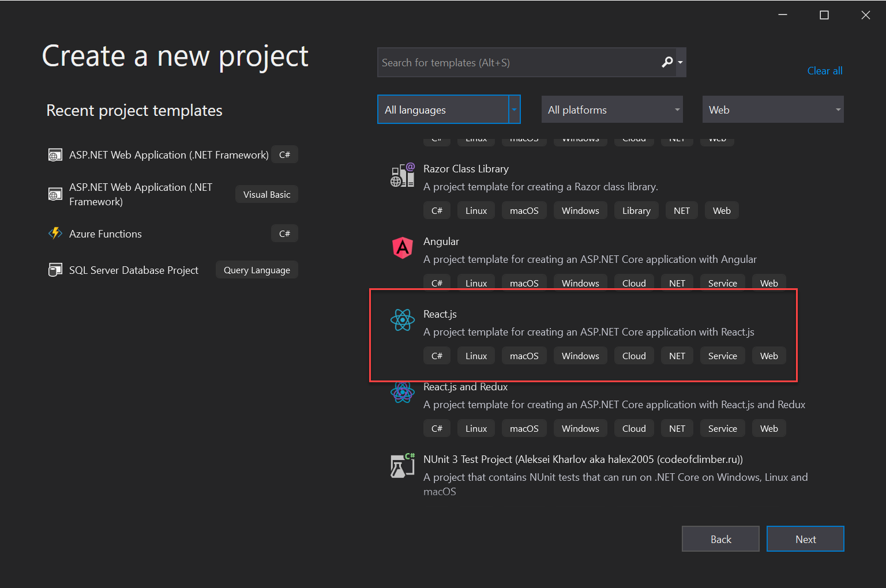The width and height of the screenshot is (886, 588).
Task: Click the React.js and Redux template icon
Action: pyautogui.click(x=403, y=393)
